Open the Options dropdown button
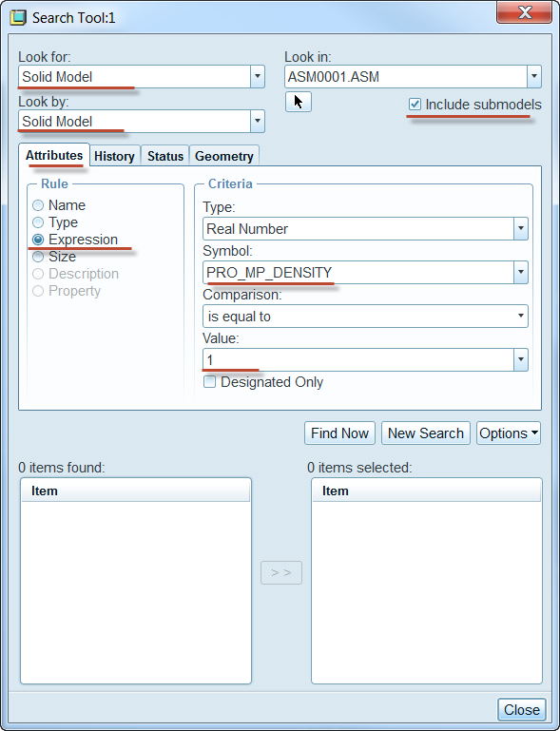Image resolution: width=560 pixels, height=731 pixels. point(509,433)
